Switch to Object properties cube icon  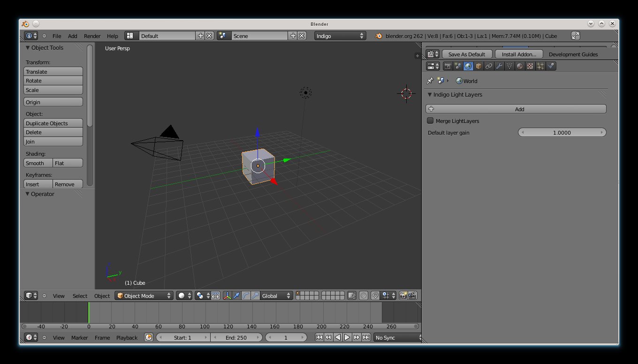(x=478, y=67)
